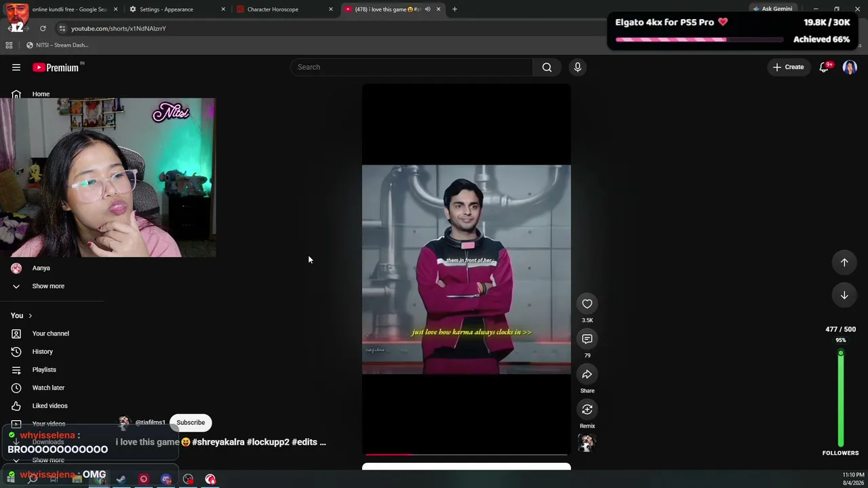
Task: Click the Short title 'i love this game'
Action: (148, 443)
